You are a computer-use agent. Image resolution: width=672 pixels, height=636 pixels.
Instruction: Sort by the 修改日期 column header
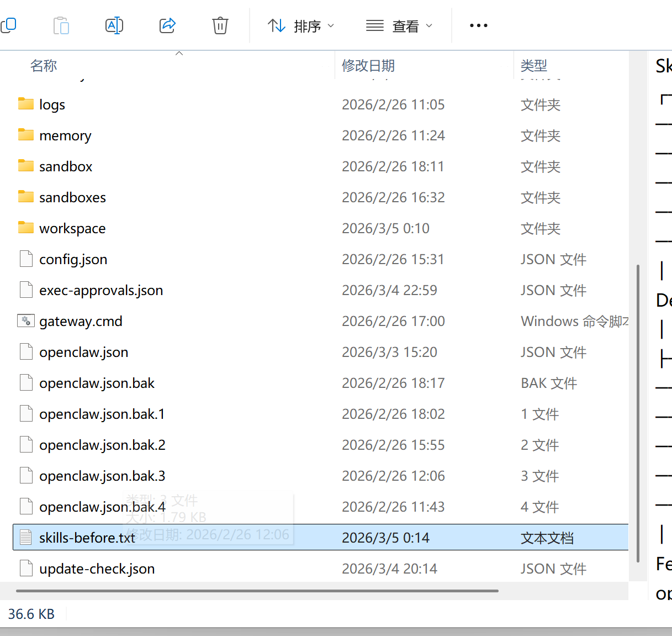click(368, 65)
